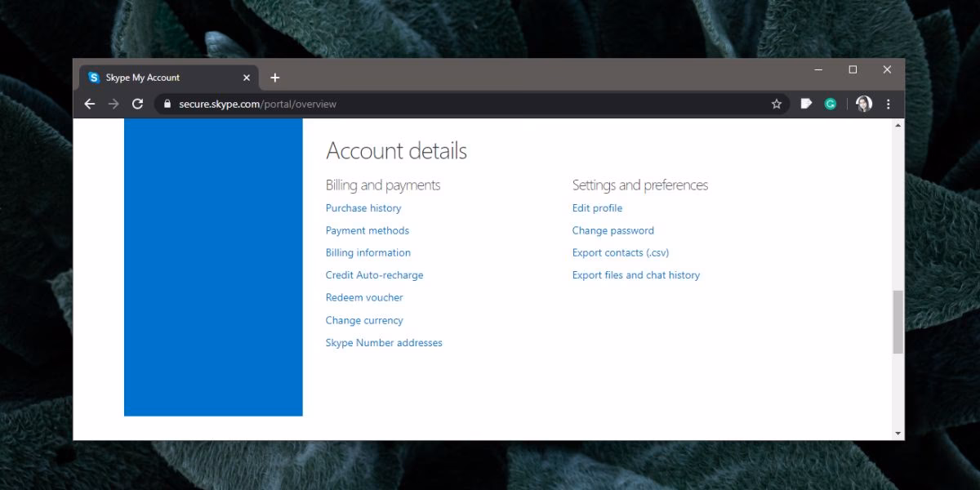Open Purchase history

coord(363,208)
